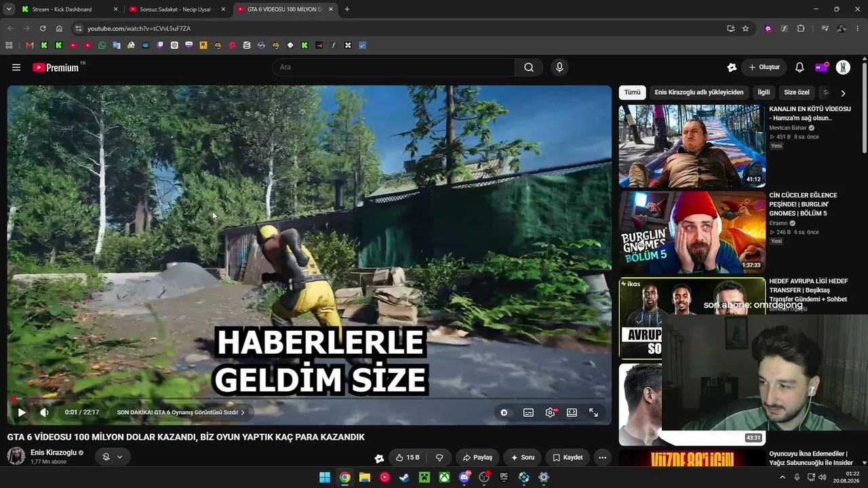Bookmark this page with the star

click(745, 28)
